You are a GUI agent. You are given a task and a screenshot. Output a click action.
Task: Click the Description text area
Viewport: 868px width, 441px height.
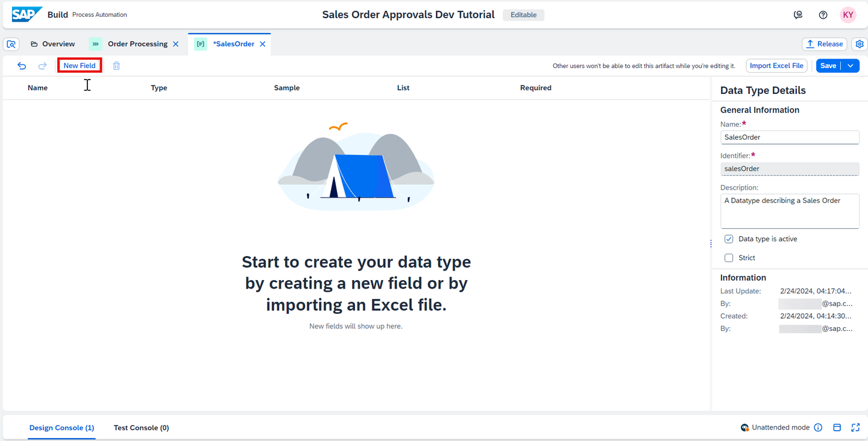790,211
